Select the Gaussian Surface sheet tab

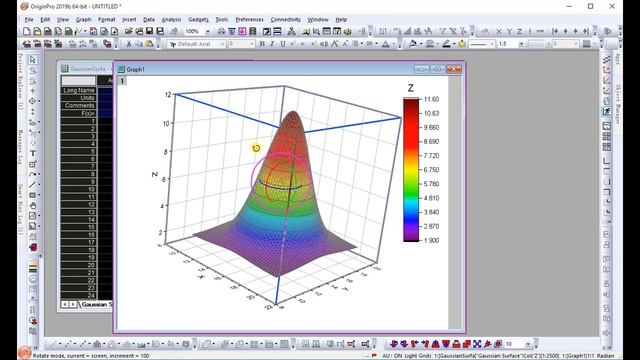coord(96,304)
